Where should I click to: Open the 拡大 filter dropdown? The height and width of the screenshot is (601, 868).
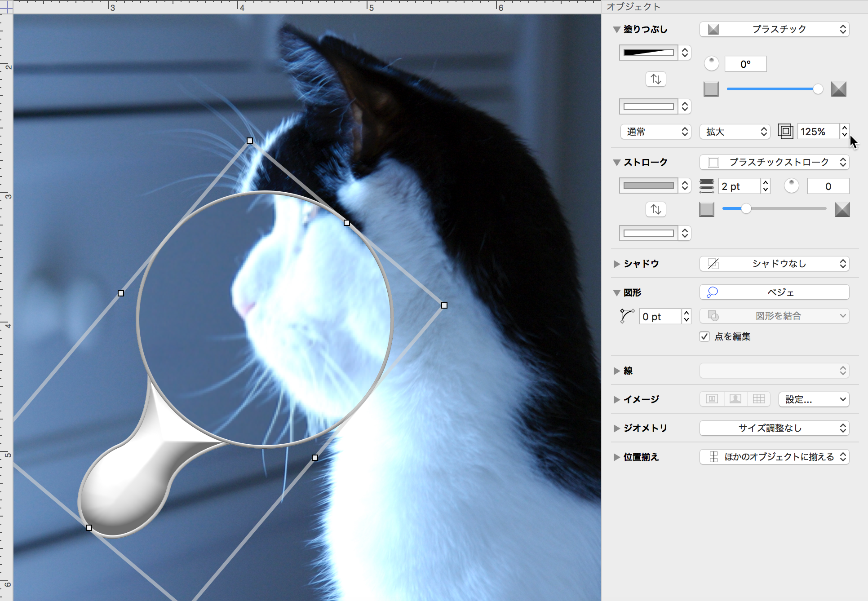point(735,132)
